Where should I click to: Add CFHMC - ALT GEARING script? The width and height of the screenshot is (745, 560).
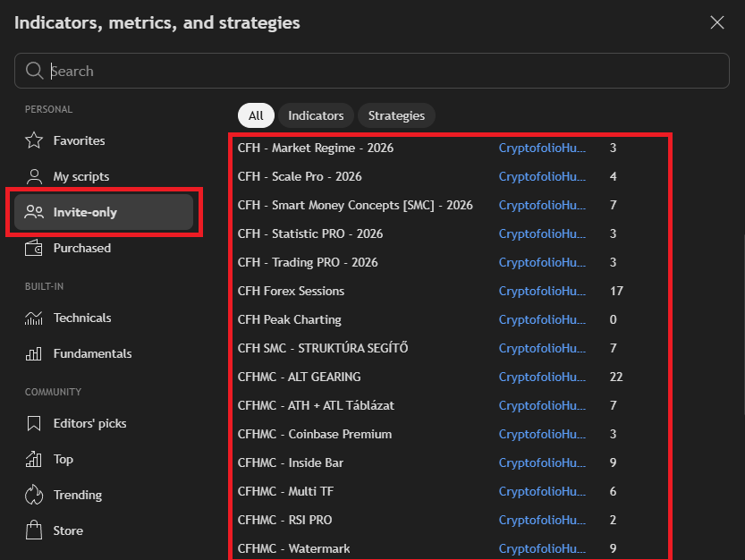[300, 377]
